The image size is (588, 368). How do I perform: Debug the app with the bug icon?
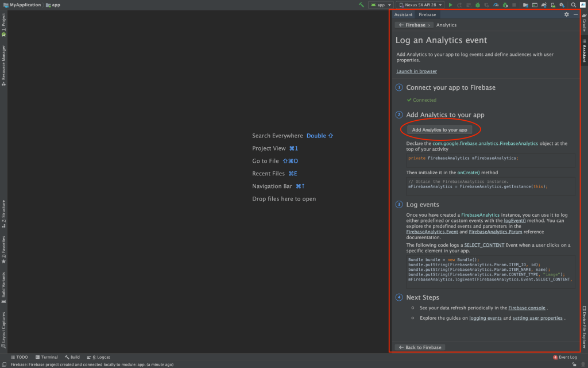tap(477, 5)
